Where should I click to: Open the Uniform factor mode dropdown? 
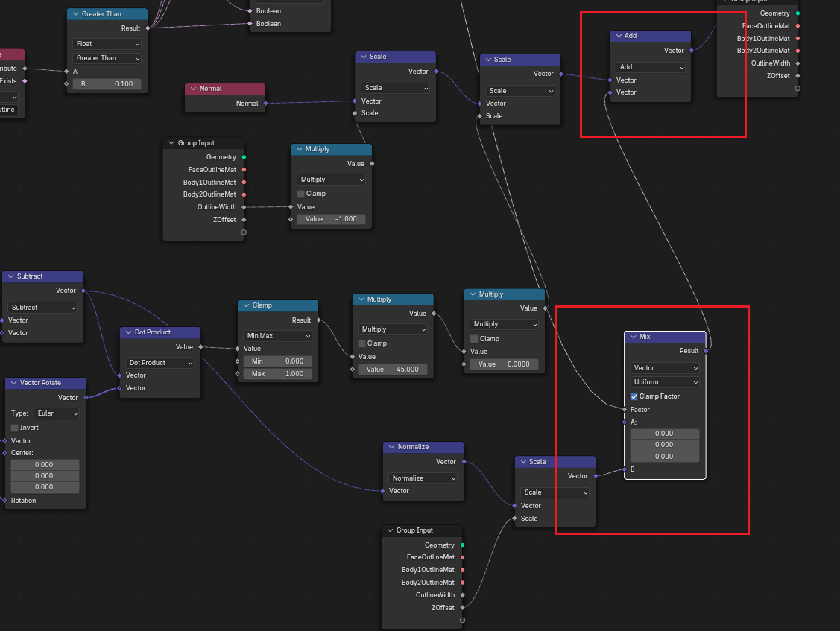point(665,382)
